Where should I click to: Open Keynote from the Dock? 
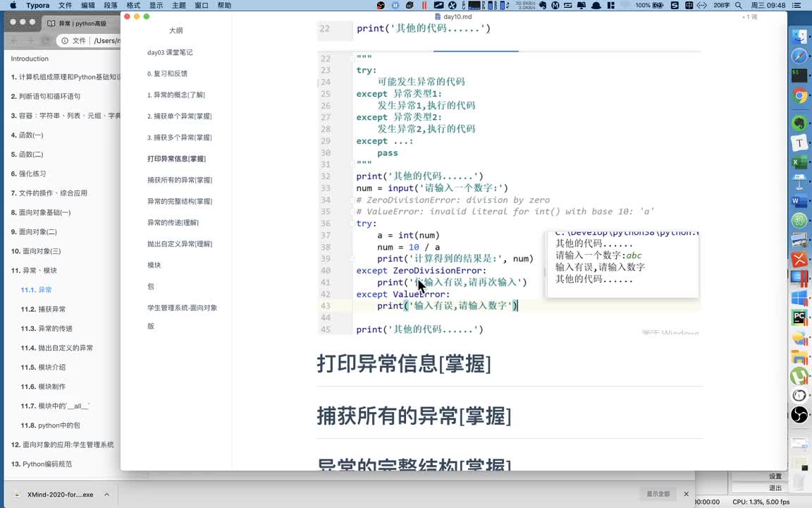click(x=799, y=181)
